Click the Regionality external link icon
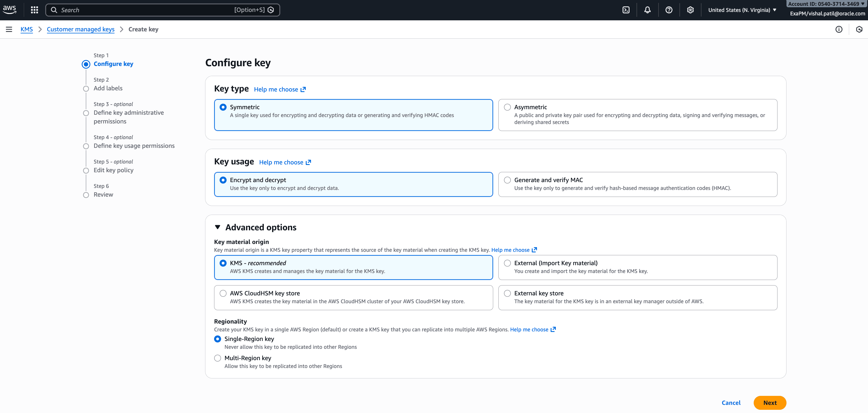The image size is (868, 413). [x=553, y=329]
